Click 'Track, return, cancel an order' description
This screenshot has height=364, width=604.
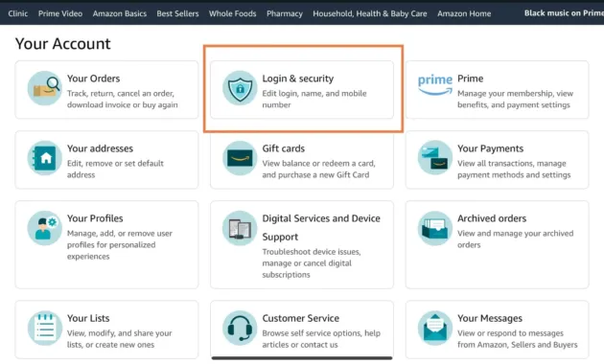coord(122,99)
